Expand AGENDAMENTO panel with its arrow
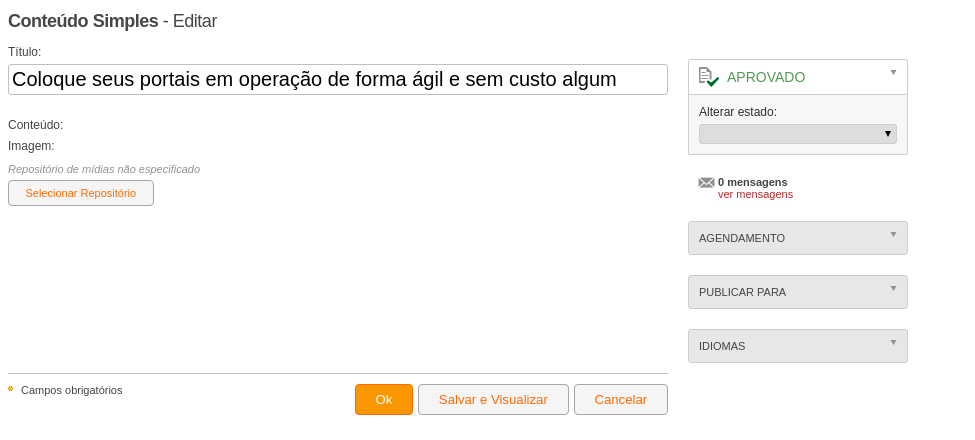Image resolution: width=975 pixels, height=440 pixels. pyautogui.click(x=894, y=234)
